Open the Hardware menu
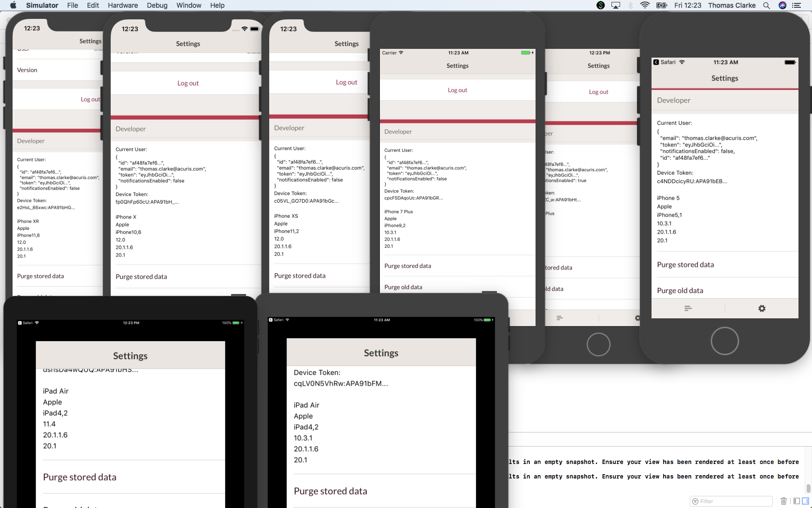 point(123,5)
